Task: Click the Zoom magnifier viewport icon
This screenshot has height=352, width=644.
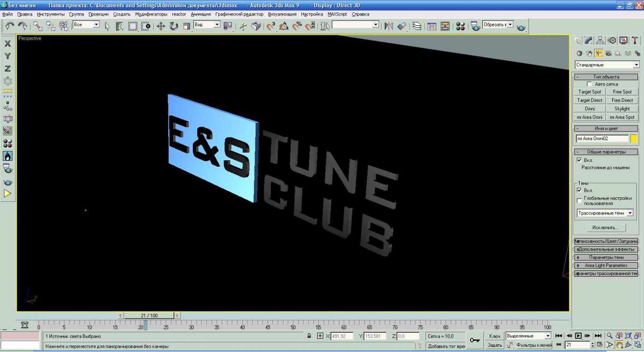Action: tap(609, 336)
